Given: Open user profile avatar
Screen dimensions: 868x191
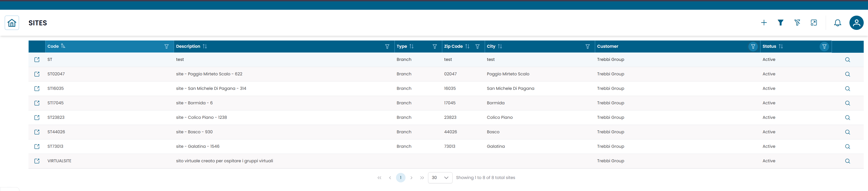Looking at the screenshot, I should pyautogui.click(x=856, y=23).
